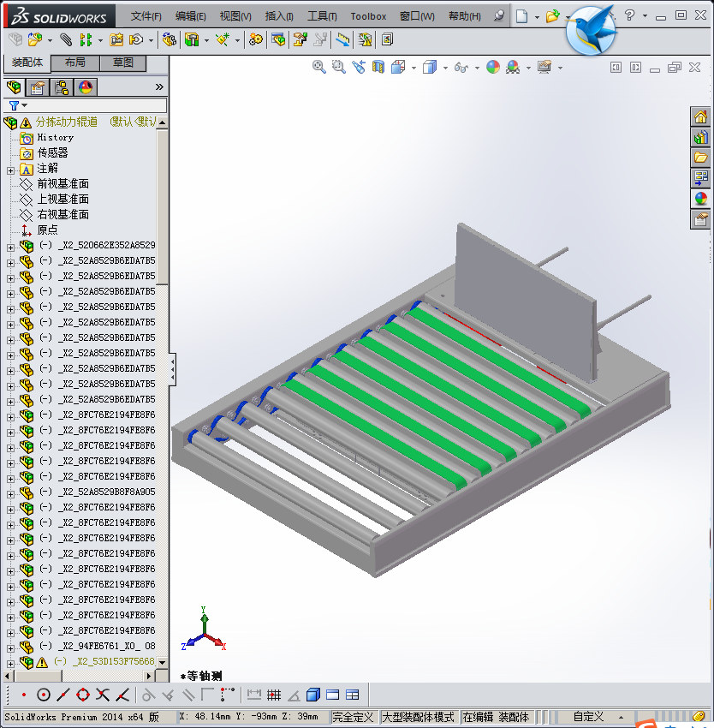Image resolution: width=714 pixels, height=728 pixels.
Task: Open View Orientation dropdown arrow
Action: tap(414, 69)
